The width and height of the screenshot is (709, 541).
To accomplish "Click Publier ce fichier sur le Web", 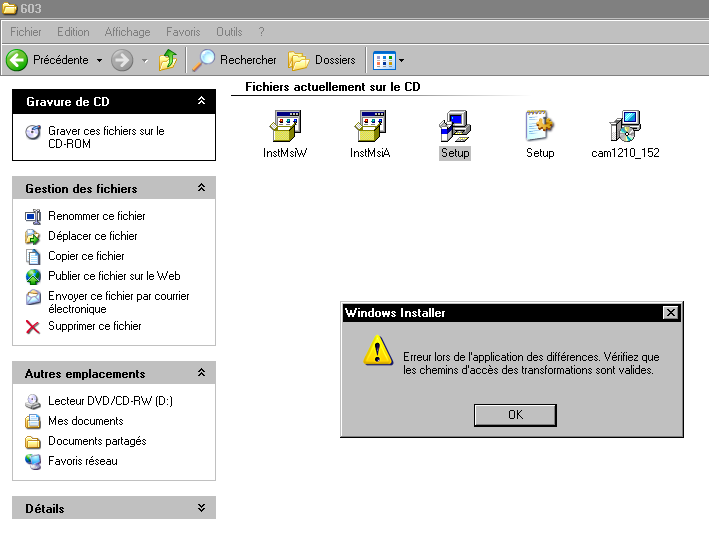I will click(114, 275).
